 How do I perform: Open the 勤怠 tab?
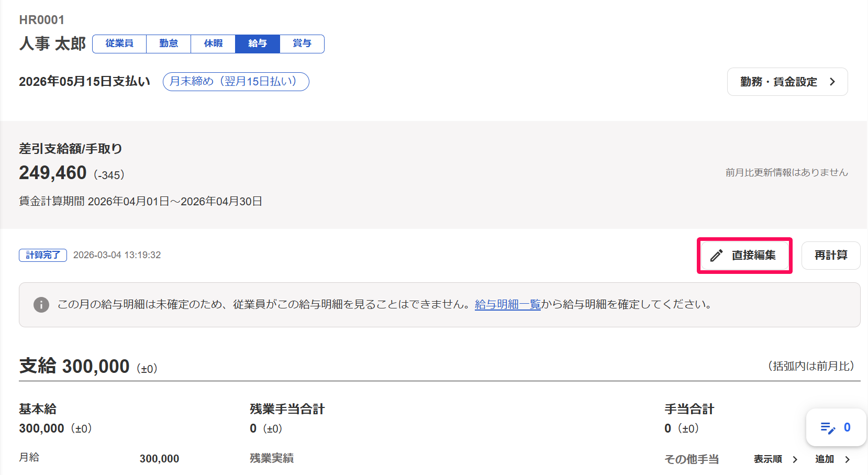tap(169, 43)
